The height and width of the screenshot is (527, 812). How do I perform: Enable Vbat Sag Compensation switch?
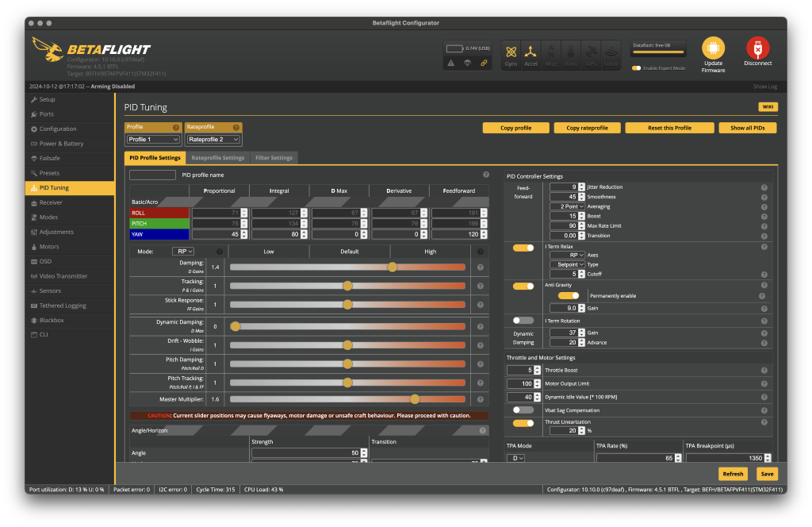tap(523, 410)
